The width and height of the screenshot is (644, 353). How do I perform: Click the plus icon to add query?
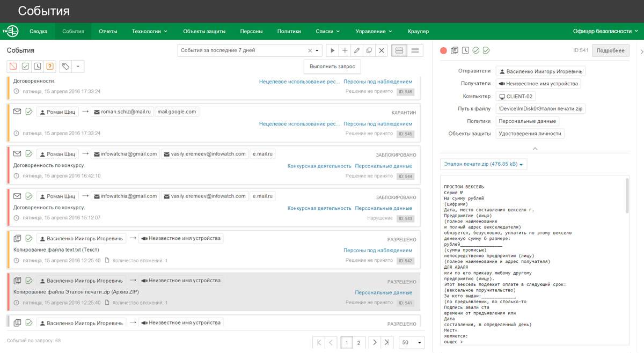pyautogui.click(x=345, y=50)
